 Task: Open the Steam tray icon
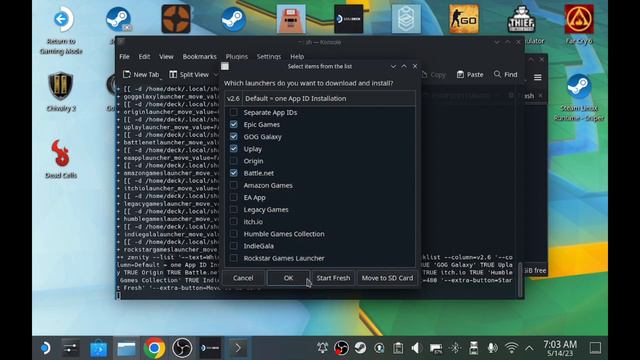[x=360, y=348]
